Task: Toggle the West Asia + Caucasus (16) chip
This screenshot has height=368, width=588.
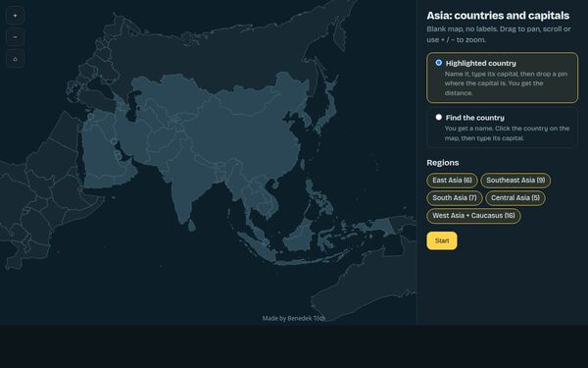Action: 473,216
